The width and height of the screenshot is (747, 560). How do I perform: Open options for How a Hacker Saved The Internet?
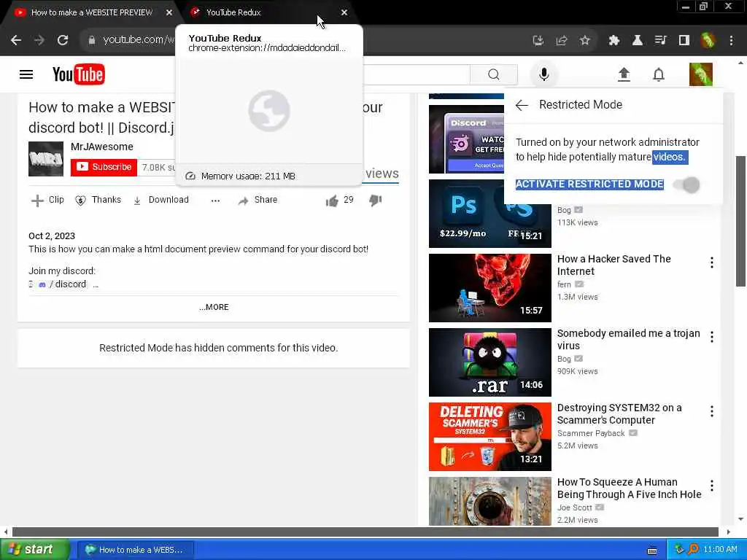tap(712, 262)
